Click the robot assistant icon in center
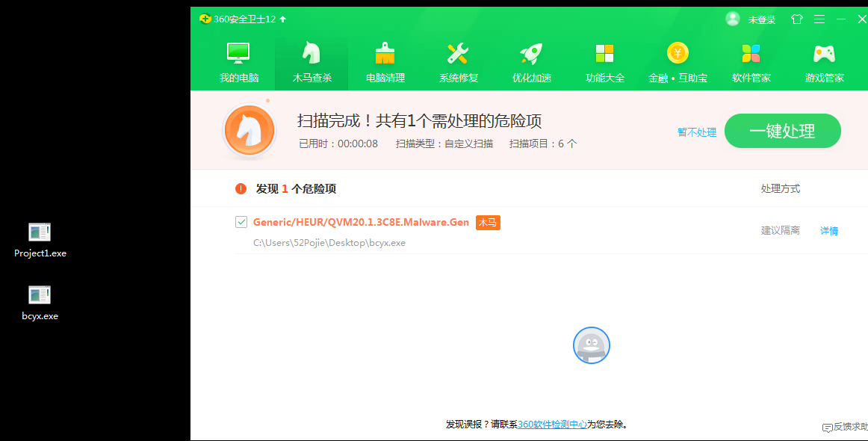 click(x=592, y=345)
